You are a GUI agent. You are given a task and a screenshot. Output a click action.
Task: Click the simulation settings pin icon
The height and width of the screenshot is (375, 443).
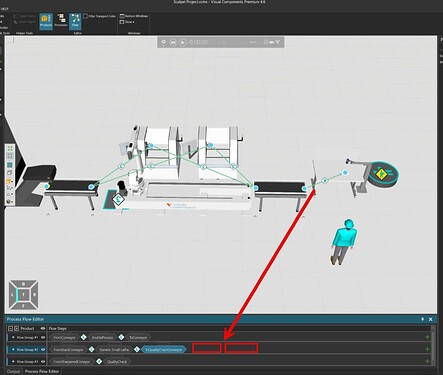(x=163, y=42)
